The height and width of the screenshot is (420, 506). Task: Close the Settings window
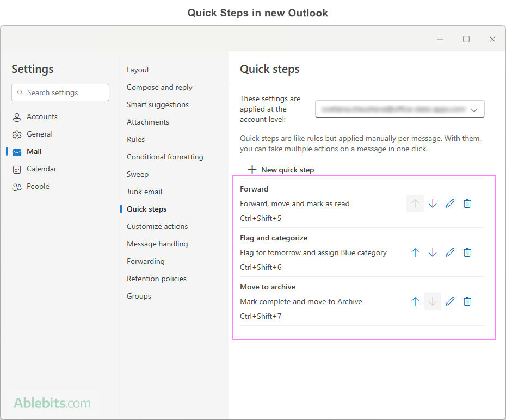click(492, 39)
